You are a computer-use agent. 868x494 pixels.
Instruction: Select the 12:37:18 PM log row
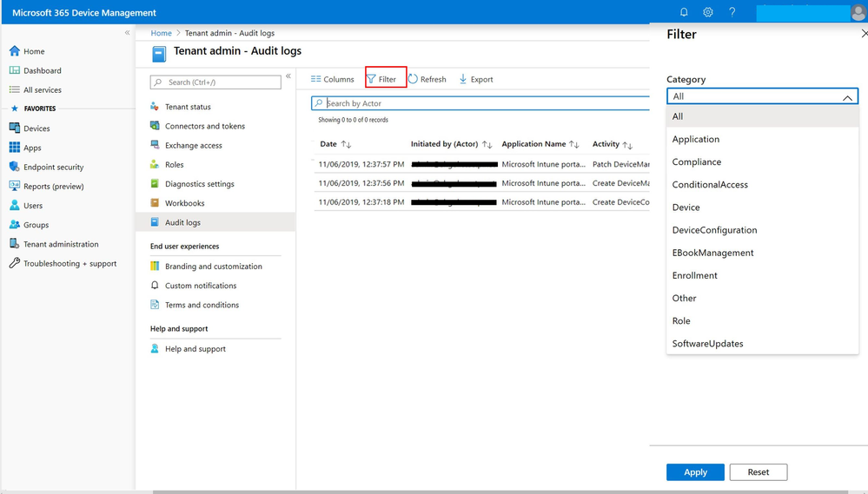(x=481, y=202)
